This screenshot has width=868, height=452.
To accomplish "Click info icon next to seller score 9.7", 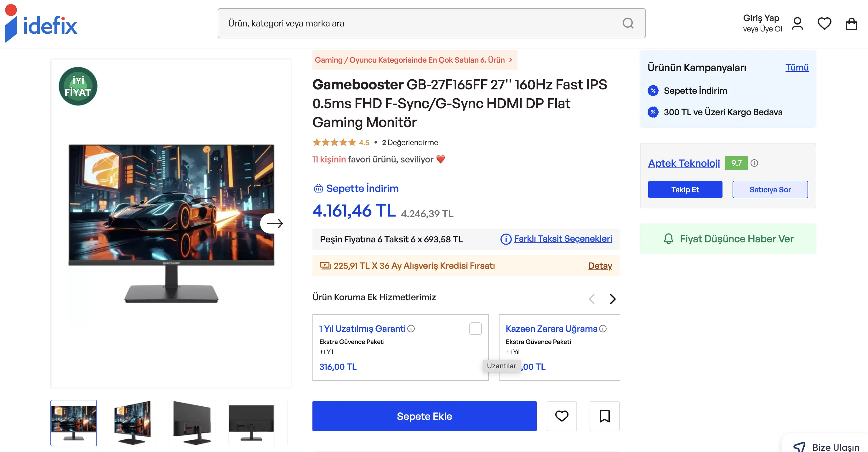I will (x=754, y=163).
